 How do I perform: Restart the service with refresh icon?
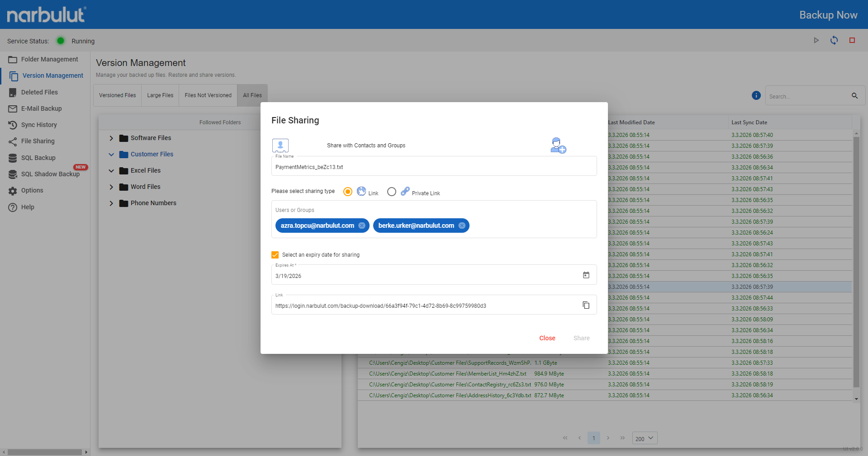pos(834,40)
